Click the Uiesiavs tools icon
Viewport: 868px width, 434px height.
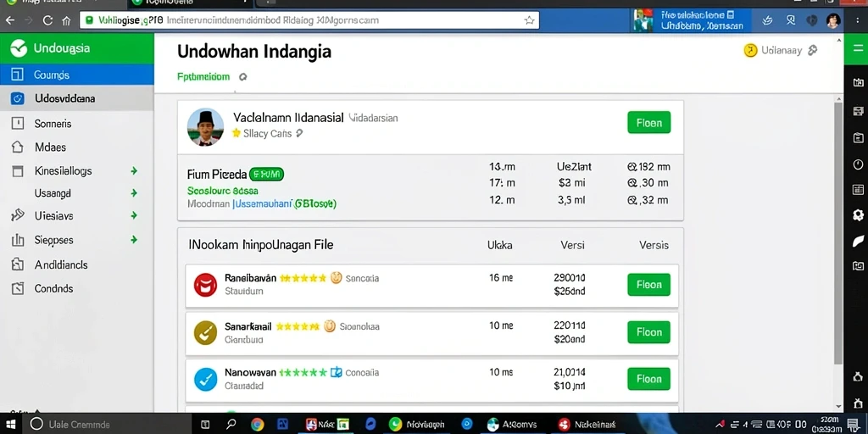click(18, 215)
